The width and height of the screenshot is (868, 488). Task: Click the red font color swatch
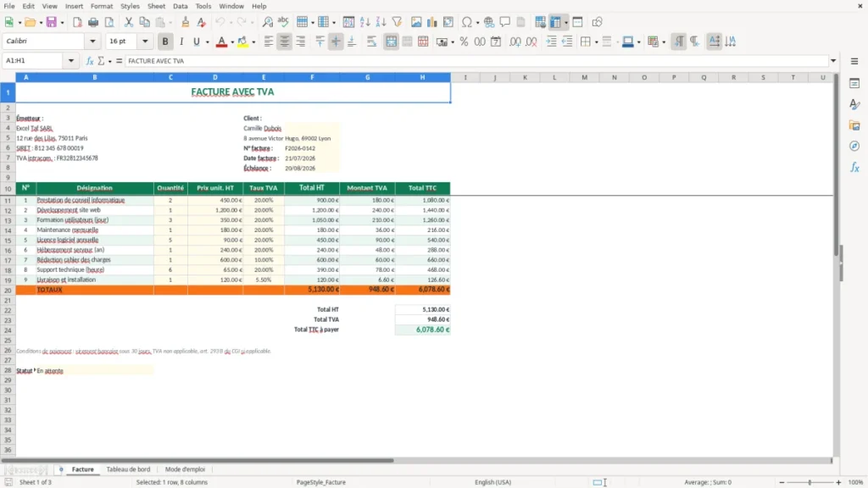[221, 42]
